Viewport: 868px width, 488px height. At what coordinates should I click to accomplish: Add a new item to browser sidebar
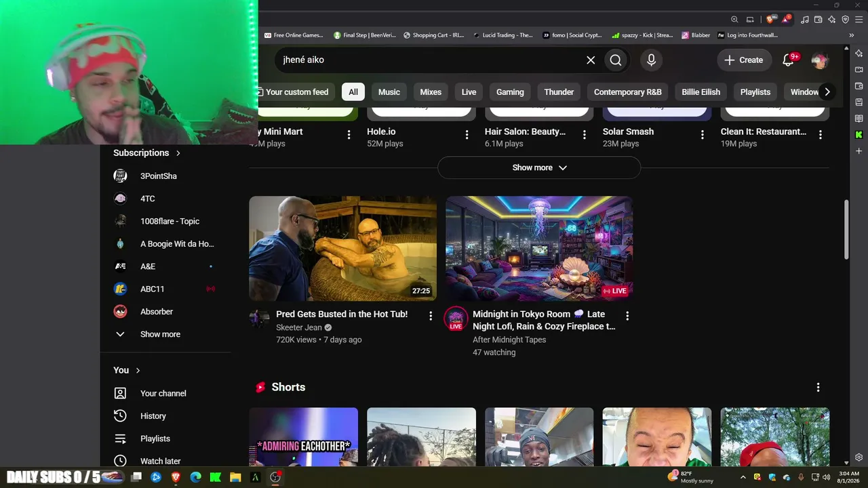tap(859, 151)
